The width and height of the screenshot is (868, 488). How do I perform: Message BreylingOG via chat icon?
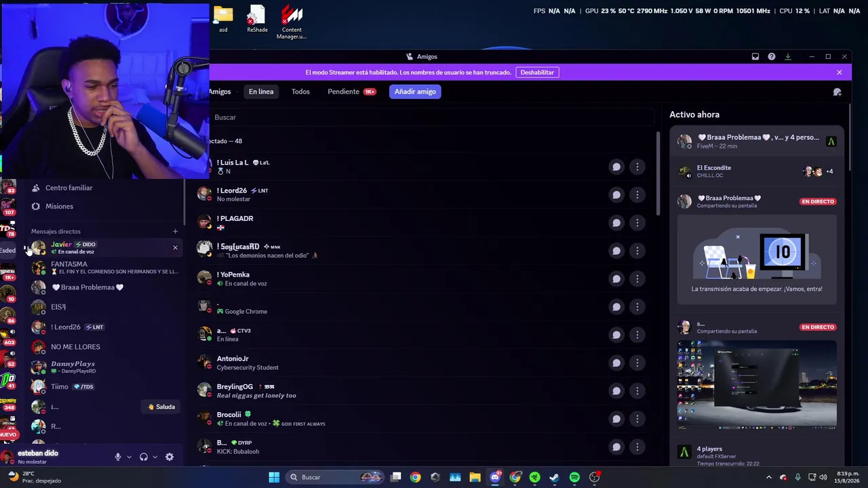pos(616,391)
